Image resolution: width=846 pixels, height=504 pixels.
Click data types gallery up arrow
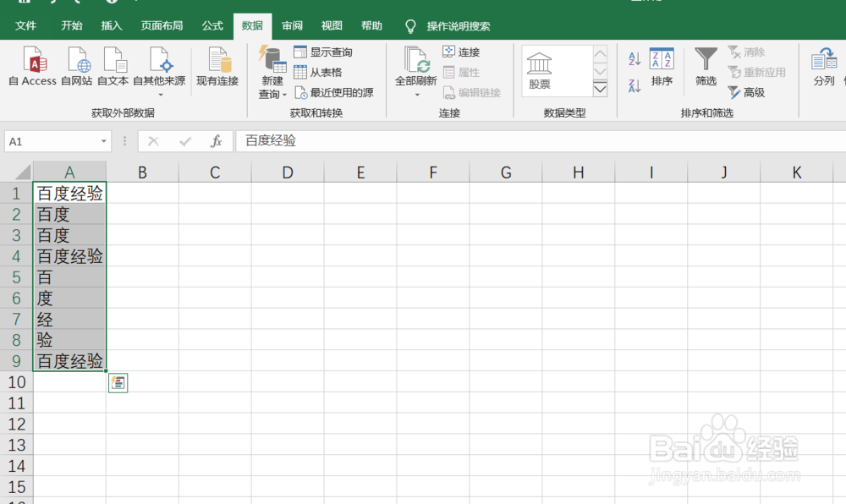tap(600, 54)
